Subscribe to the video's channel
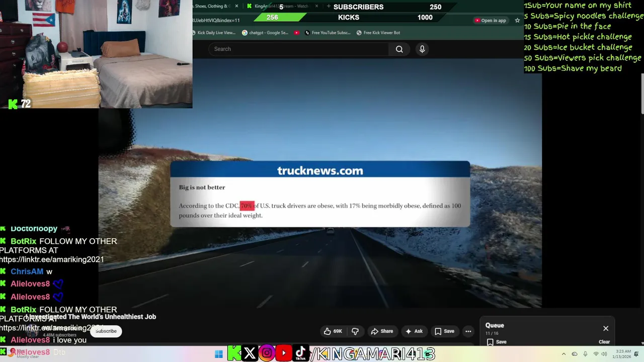The image size is (644, 362). [x=106, y=331]
